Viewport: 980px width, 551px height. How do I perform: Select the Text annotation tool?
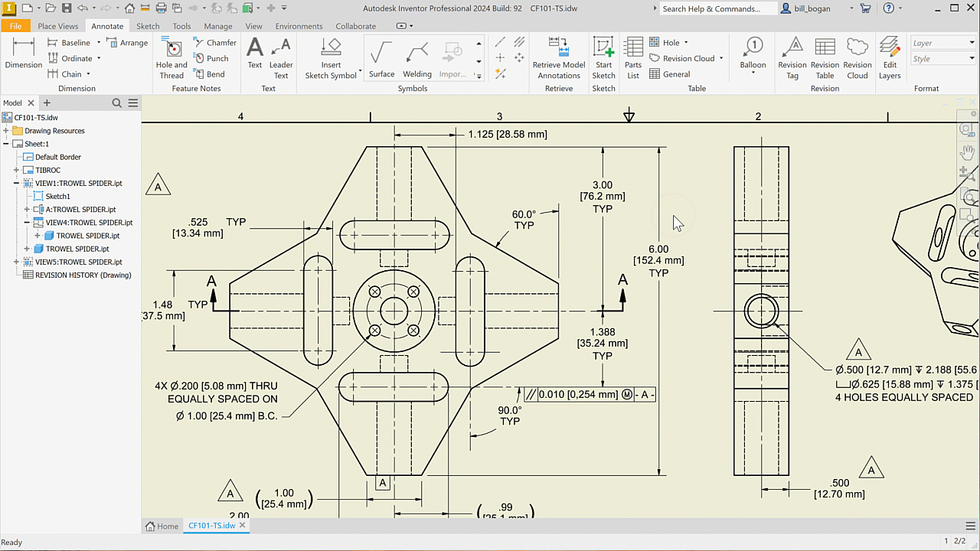[255, 54]
